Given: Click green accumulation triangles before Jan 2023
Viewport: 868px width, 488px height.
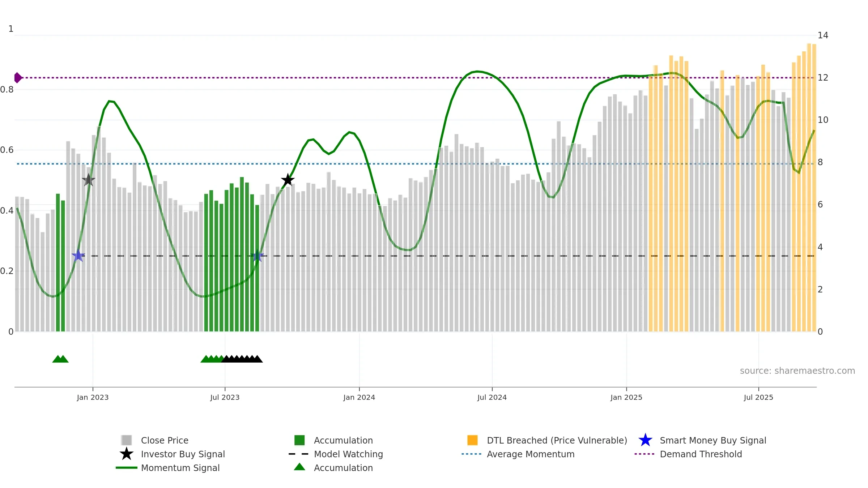Looking at the screenshot, I should 60,359.
